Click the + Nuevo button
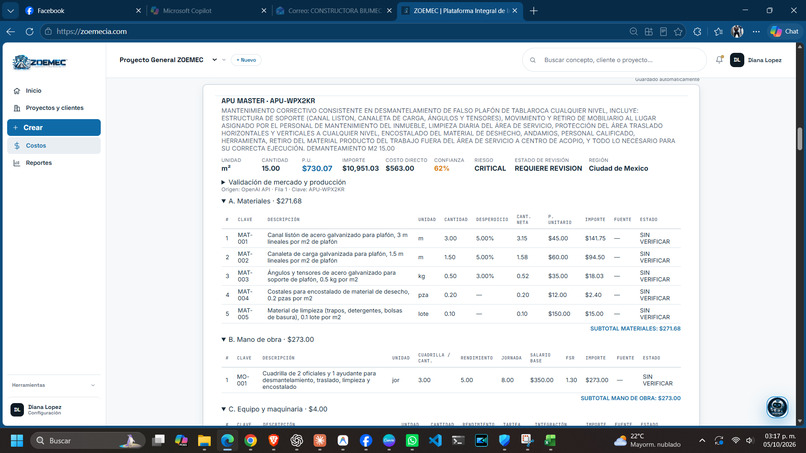806x453 pixels. (x=246, y=60)
